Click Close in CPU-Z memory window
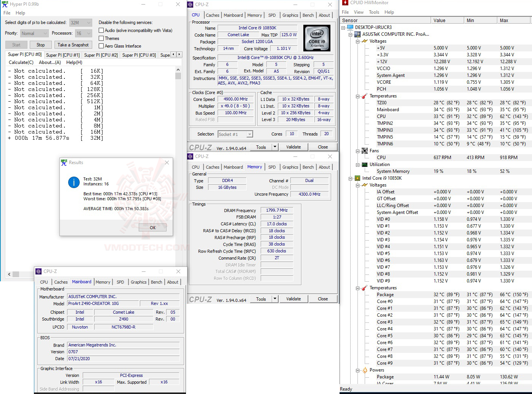Image resolution: width=532 pixels, height=394 pixels. [323, 299]
